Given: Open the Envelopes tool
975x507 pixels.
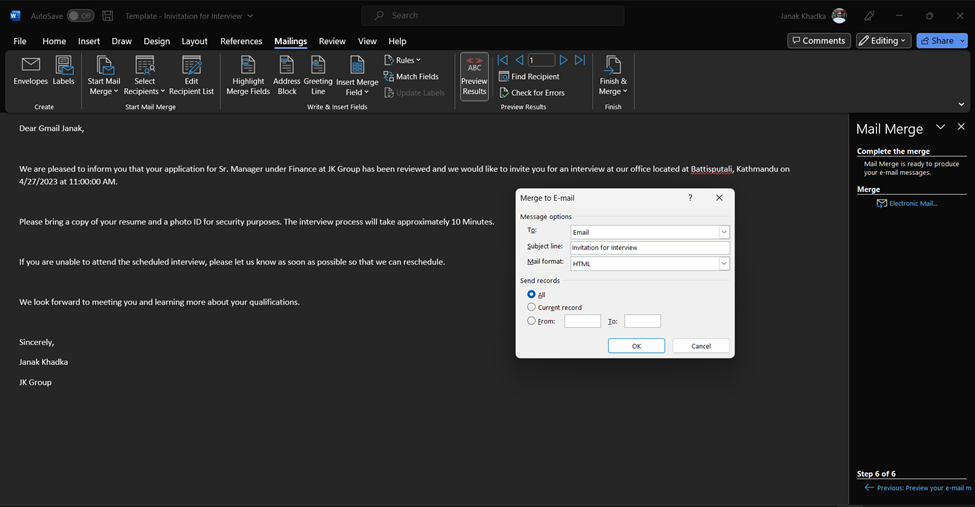Looking at the screenshot, I should pos(30,71).
